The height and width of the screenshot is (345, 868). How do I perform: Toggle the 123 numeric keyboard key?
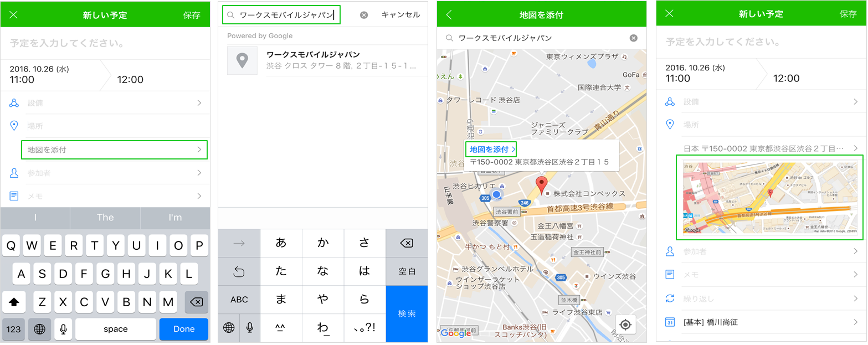point(13,329)
